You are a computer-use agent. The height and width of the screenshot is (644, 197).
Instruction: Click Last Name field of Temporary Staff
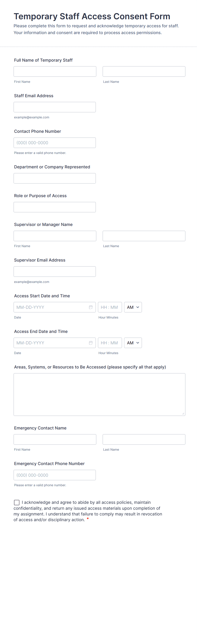pos(144,72)
